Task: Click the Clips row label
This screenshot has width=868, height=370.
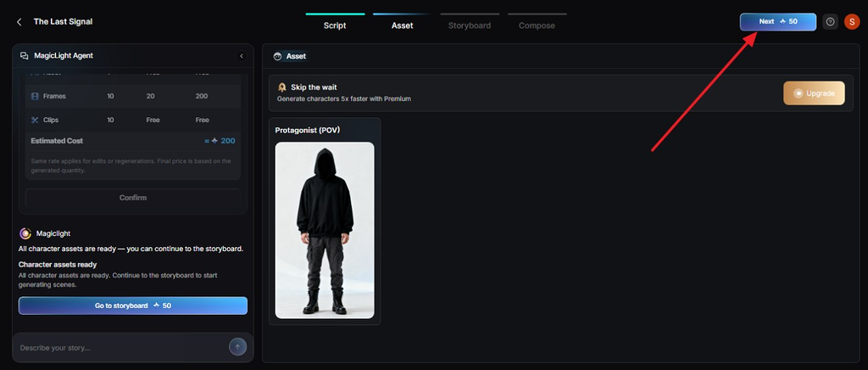Action: pyautogui.click(x=51, y=121)
